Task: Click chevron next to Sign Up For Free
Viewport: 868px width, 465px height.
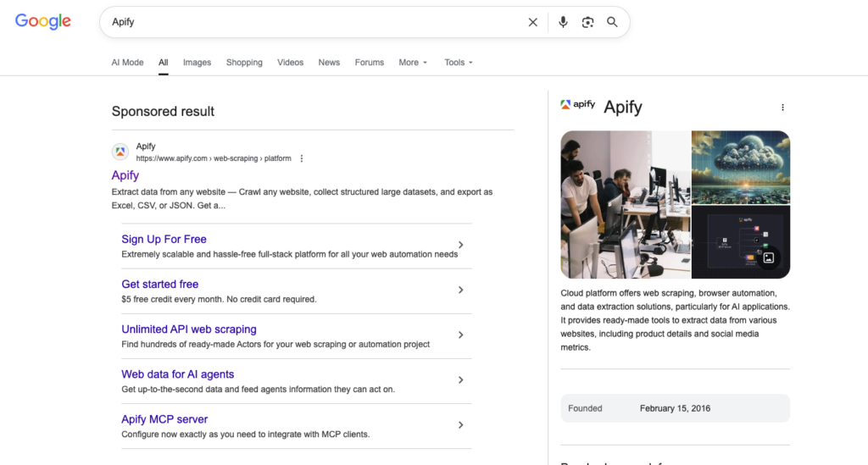Action: (460, 245)
